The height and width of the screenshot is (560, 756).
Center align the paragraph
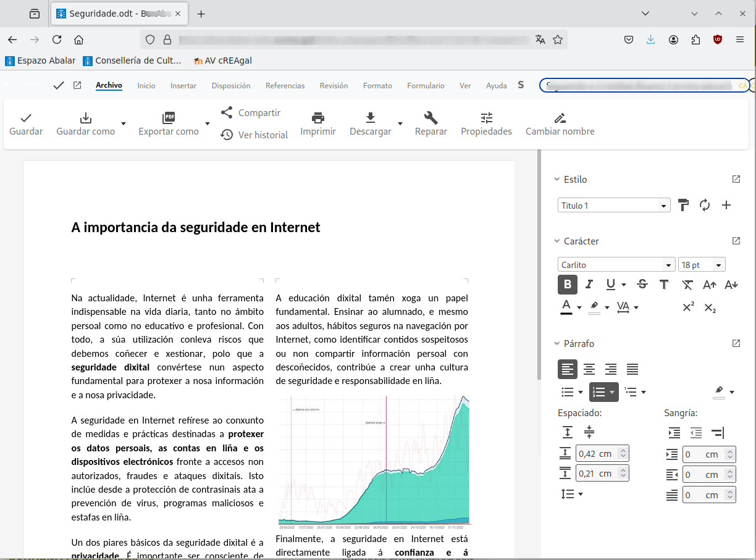click(589, 369)
